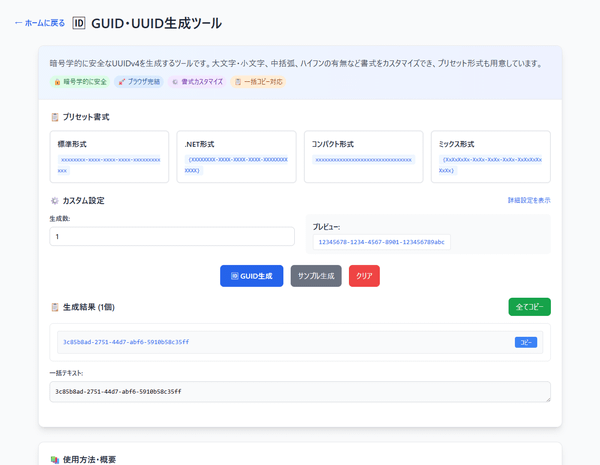Pick the コンパクト形式 preset
600x465 pixels.
(x=363, y=157)
